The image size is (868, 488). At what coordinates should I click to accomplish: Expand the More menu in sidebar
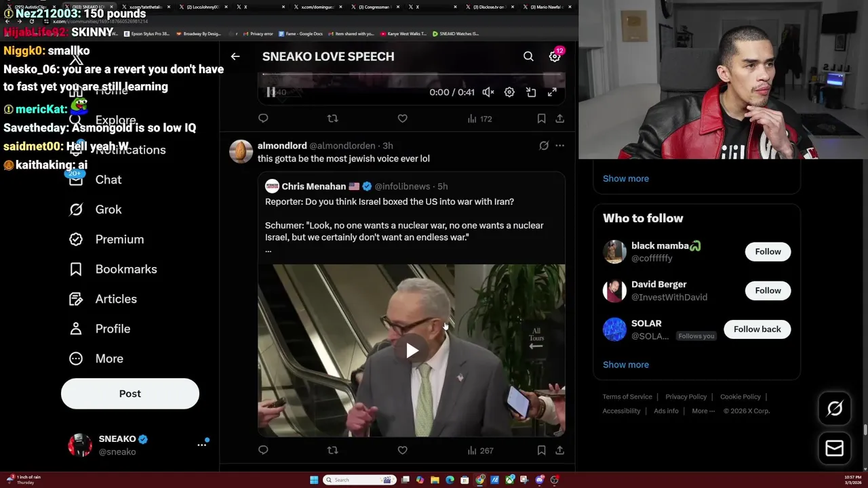tap(96, 359)
